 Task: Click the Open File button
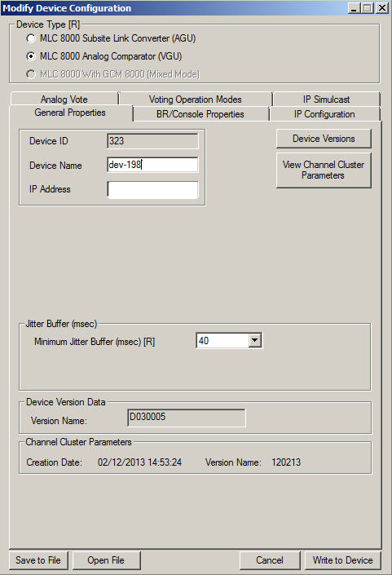(106, 560)
